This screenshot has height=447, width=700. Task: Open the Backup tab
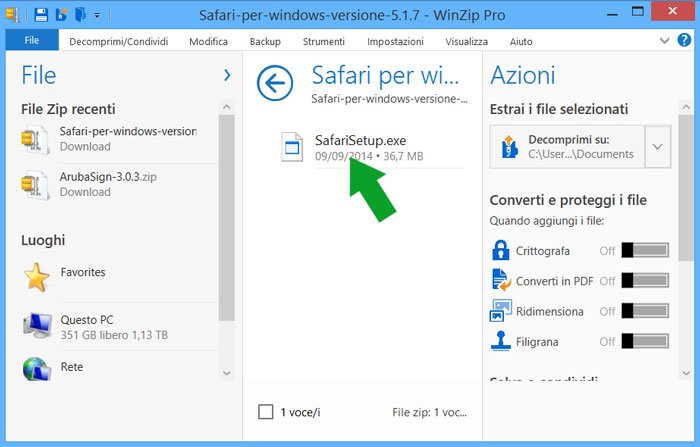[265, 42]
